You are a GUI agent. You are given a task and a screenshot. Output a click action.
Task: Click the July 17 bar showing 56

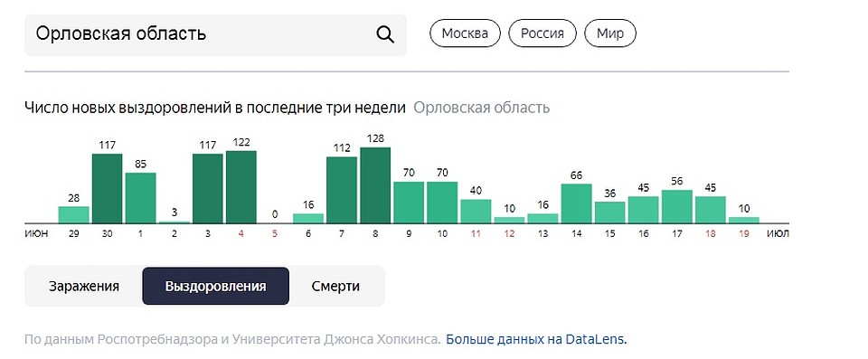click(x=677, y=207)
